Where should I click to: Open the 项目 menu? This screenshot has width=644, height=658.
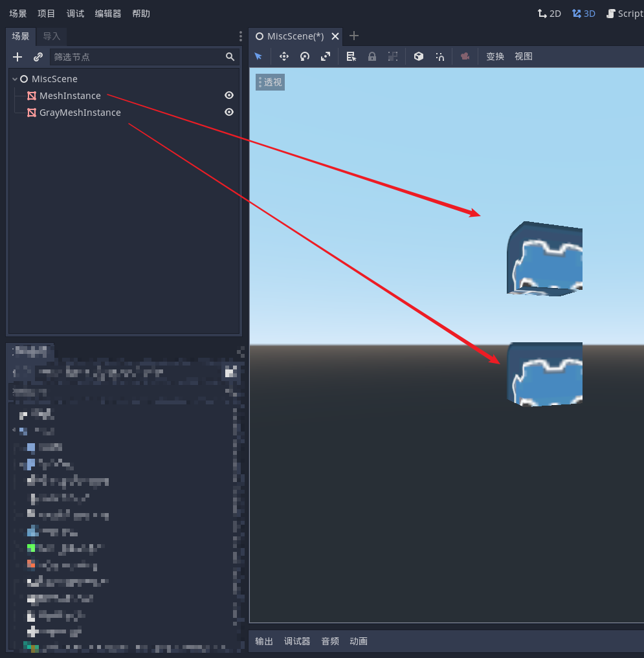pyautogui.click(x=46, y=14)
